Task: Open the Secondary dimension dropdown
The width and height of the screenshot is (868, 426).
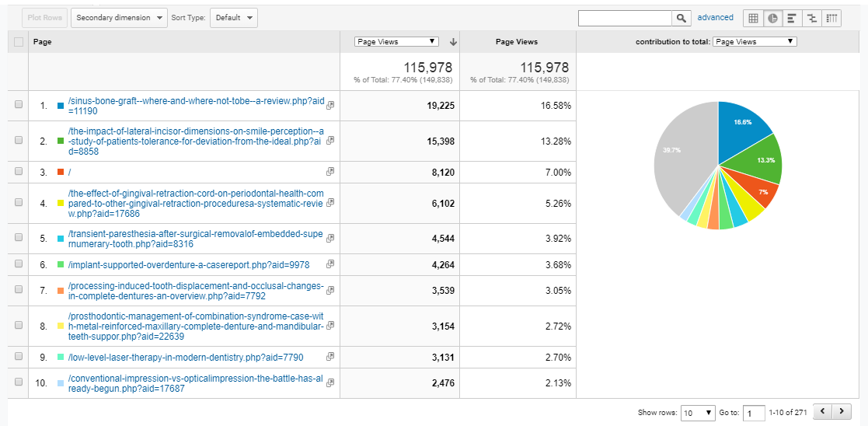Action: pyautogui.click(x=119, y=18)
